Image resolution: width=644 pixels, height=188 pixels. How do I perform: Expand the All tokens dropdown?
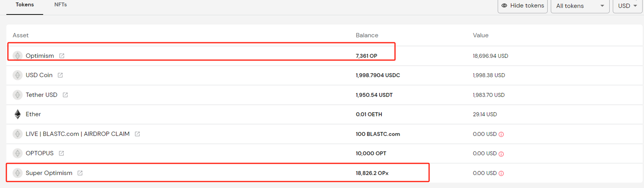click(x=580, y=6)
